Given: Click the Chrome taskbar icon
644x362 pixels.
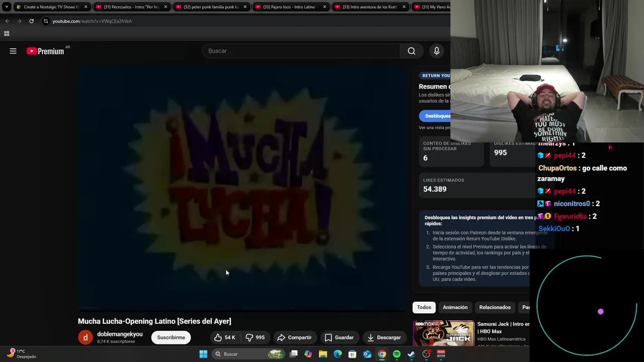Looking at the screenshot, I should (x=382, y=354).
